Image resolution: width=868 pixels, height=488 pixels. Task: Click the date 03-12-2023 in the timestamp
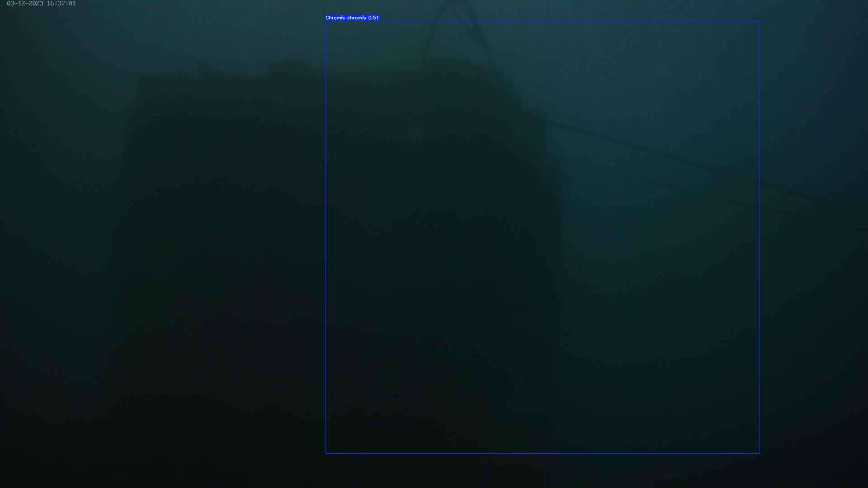[x=25, y=4]
